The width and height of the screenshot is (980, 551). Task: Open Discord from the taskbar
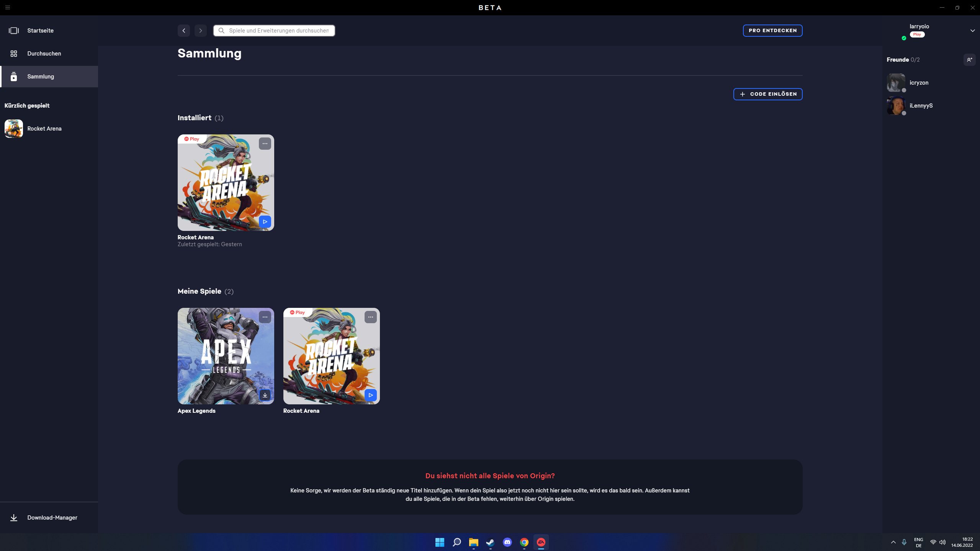(507, 543)
